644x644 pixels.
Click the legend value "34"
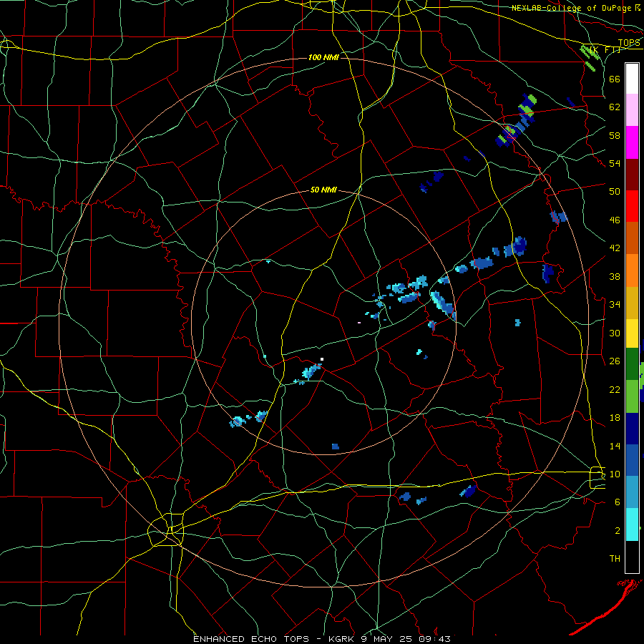pyautogui.click(x=615, y=304)
